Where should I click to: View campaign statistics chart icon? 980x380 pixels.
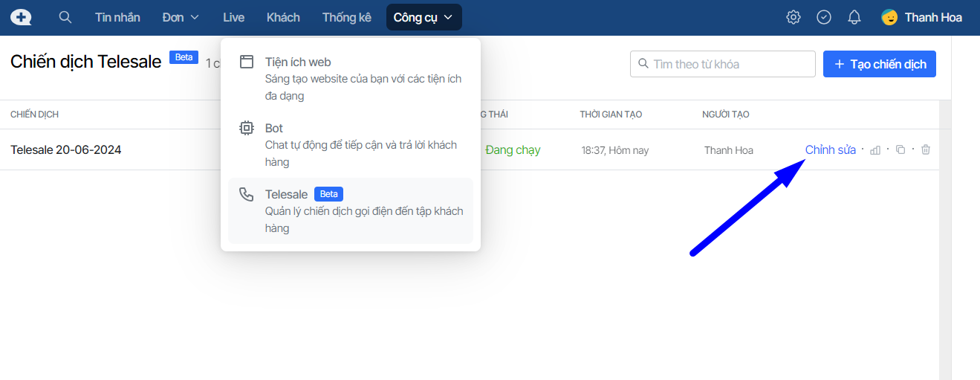pos(875,150)
